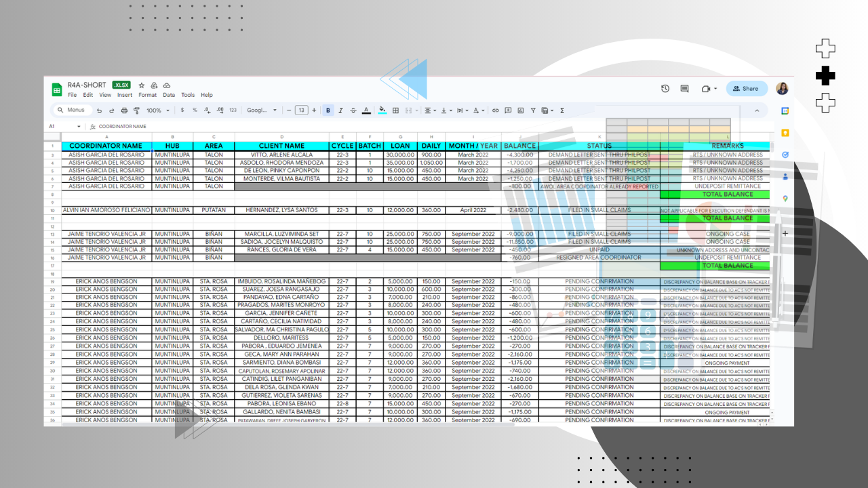868x488 pixels.
Task: Redo the last undone action
Action: coord(111,110)
